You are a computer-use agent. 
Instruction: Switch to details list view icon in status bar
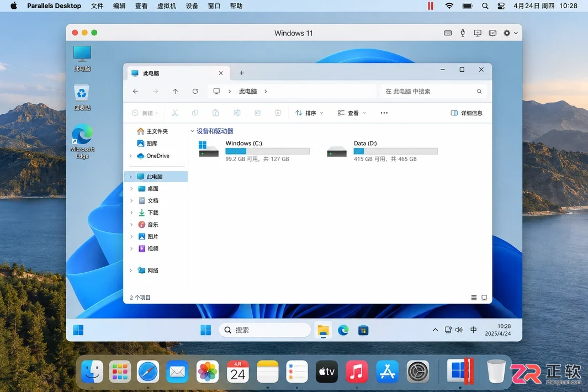click(x=474, y=298)
